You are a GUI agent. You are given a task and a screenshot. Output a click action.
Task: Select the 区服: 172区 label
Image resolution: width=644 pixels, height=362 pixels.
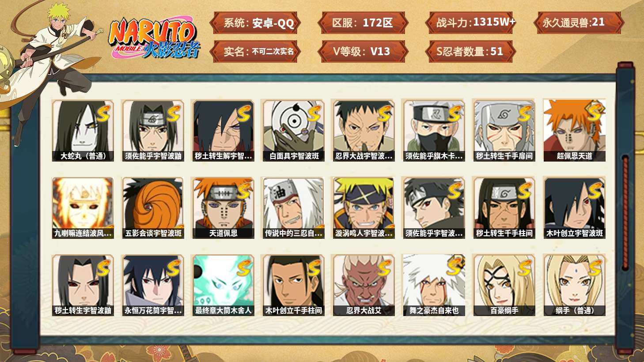coord(363,23)
